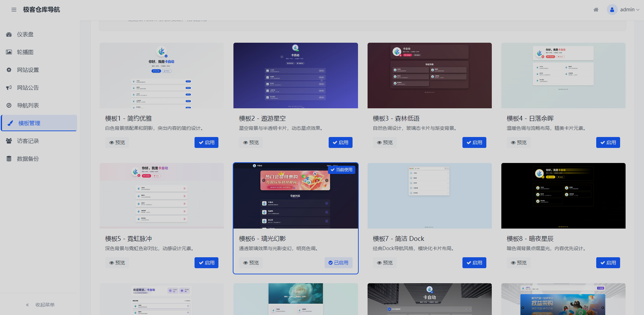This screenshot has width=644, height=315.
Task: Click the 已启用 status on 模板6 - 璃光幻影
Action: (338, 263)
